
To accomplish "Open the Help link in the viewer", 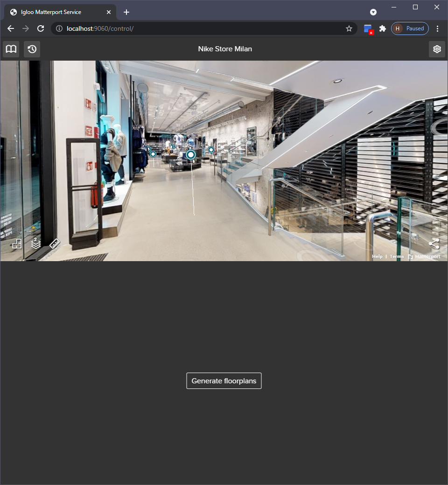I will [x=377, y=256].
